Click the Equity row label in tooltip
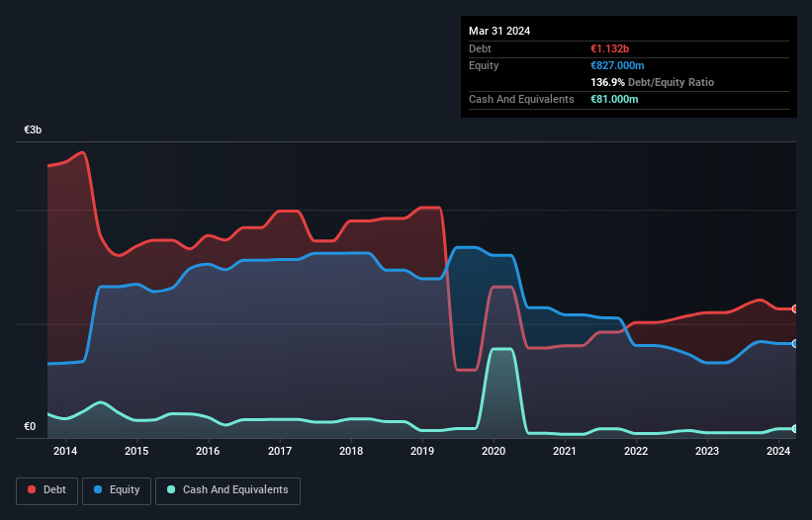 point(484,65)
